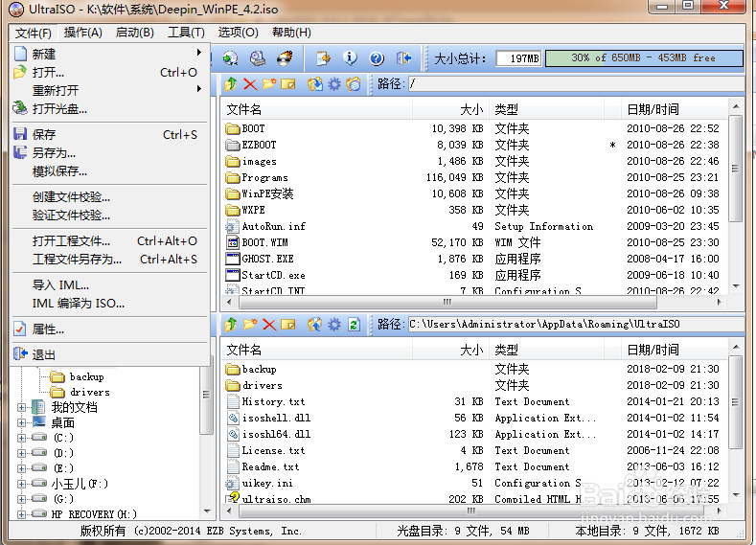Open help via question mark icon
Viewport: 756px width, 545px height.
pos(377,58)
